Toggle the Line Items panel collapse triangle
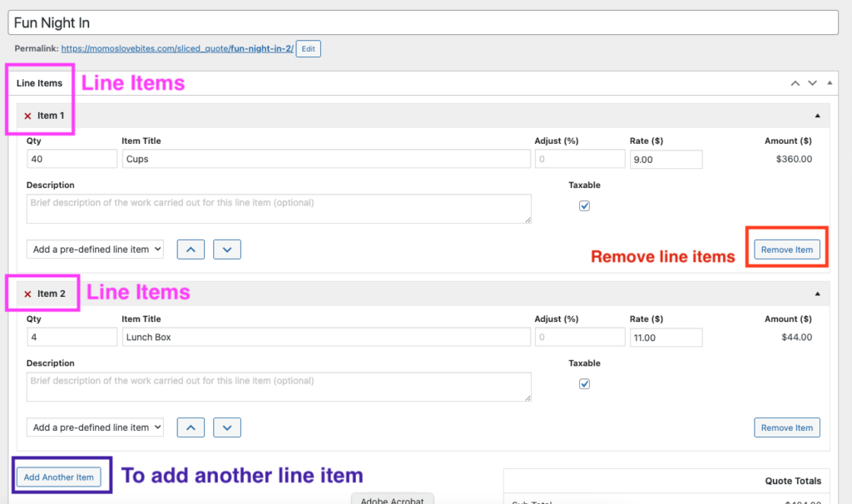 coord(830,83)
